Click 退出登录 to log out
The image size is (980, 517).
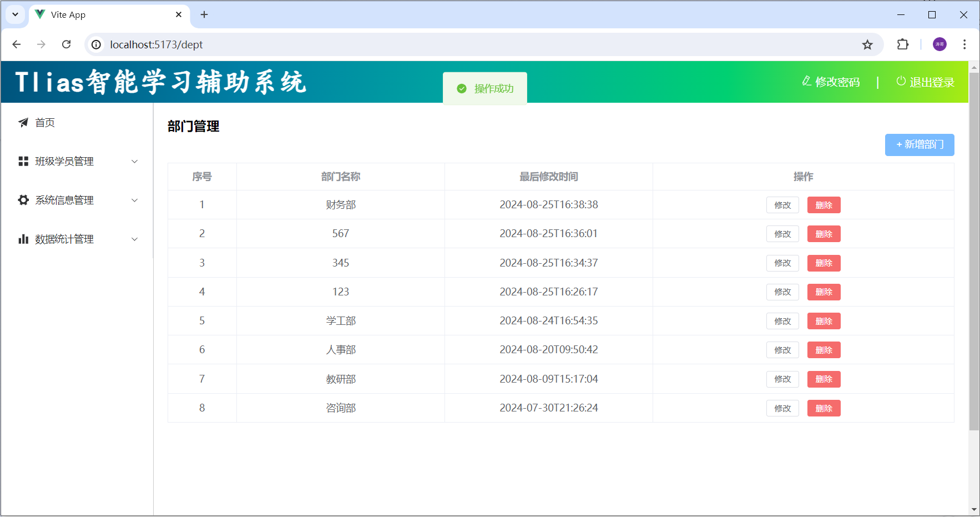[x=926, y=82]
